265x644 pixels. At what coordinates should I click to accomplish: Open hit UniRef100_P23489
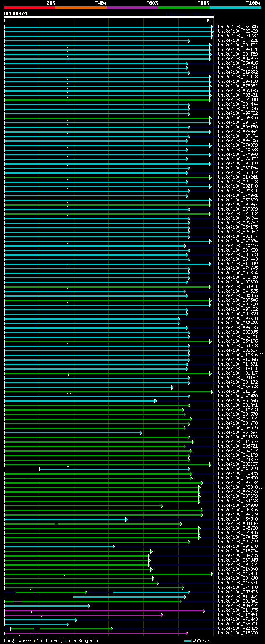pos(238,31)
